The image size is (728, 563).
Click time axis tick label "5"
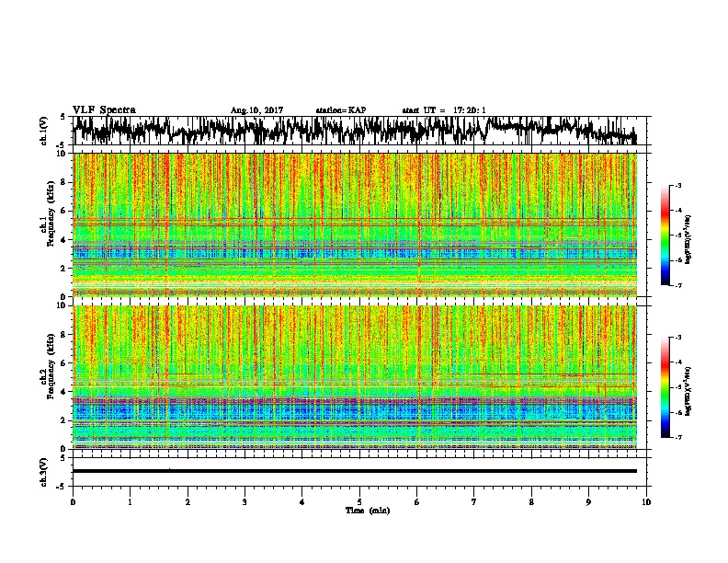[x=359, y=502]
